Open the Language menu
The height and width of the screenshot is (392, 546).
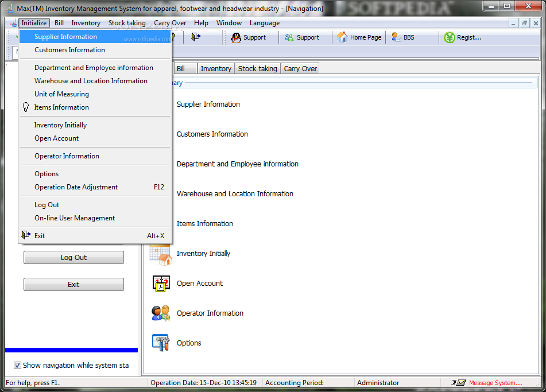(x=265, y=23)
